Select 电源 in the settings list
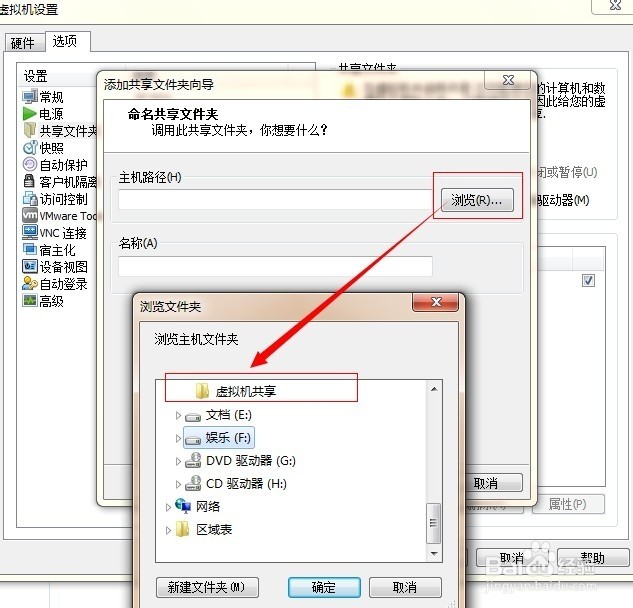Viewport: 633px width, 608px height. 51,114
